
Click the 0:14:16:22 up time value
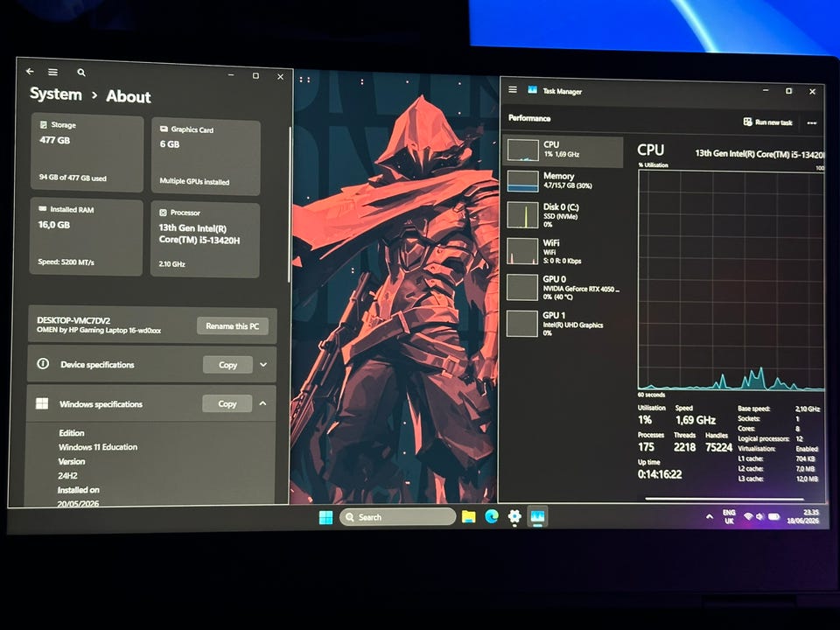[660, 474]
